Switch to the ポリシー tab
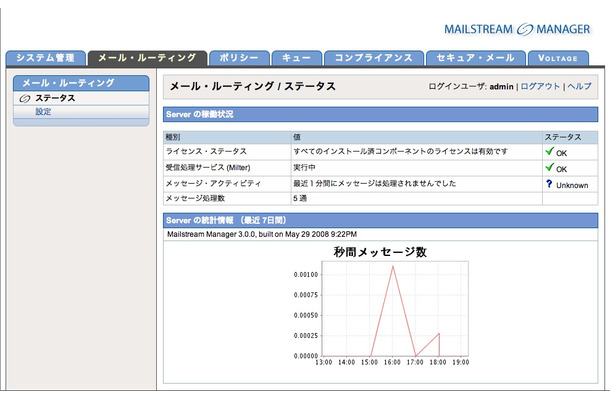 click(239, 58)
